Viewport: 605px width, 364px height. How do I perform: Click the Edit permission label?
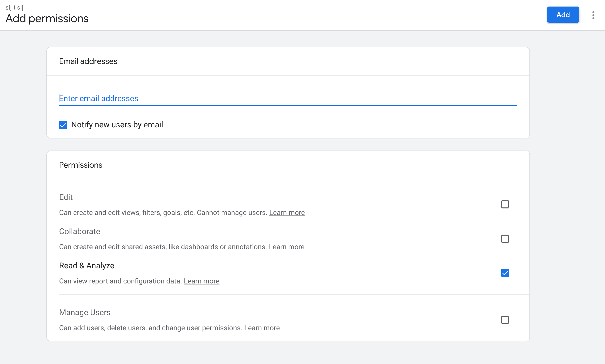[x=66, y=197]
